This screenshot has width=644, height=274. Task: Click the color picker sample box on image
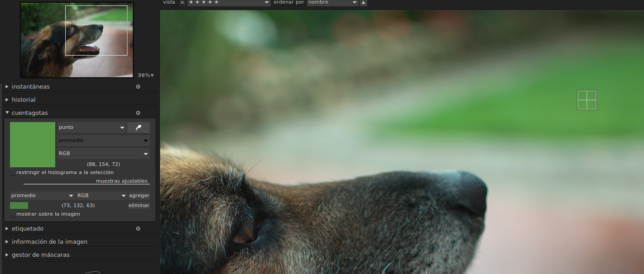[586, 100]
